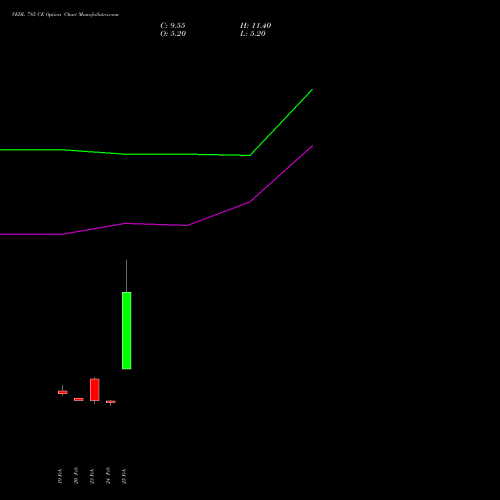Click the small red candle above 19 Feb
The width and height of the screenshot is (500, 500).
pyautogui.click(x=63, y=392)
